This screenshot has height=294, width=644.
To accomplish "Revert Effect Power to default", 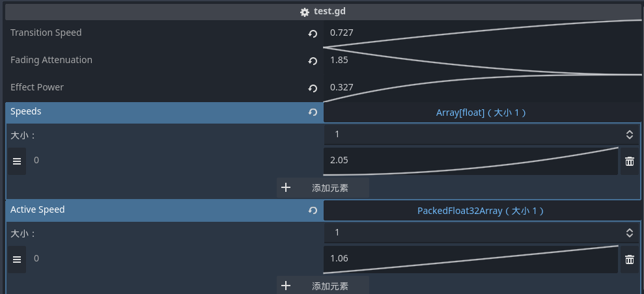I will (x=313, y=88).
